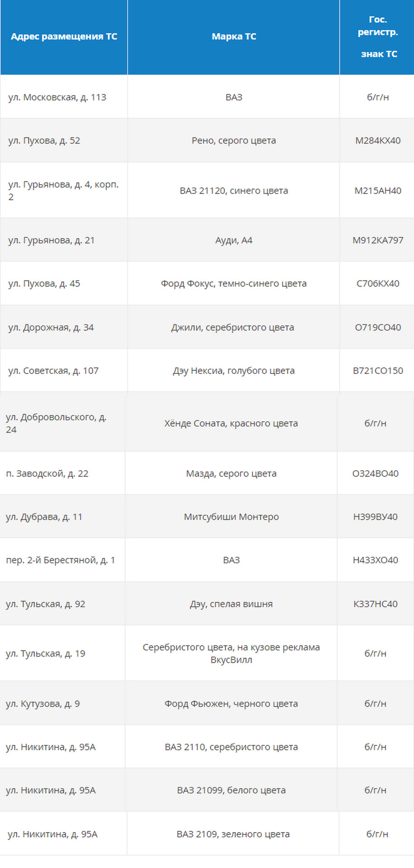Select 'Форд Фьюжен, черного цвета' cell
414x868 pixels.
click(x=231, y=704)
